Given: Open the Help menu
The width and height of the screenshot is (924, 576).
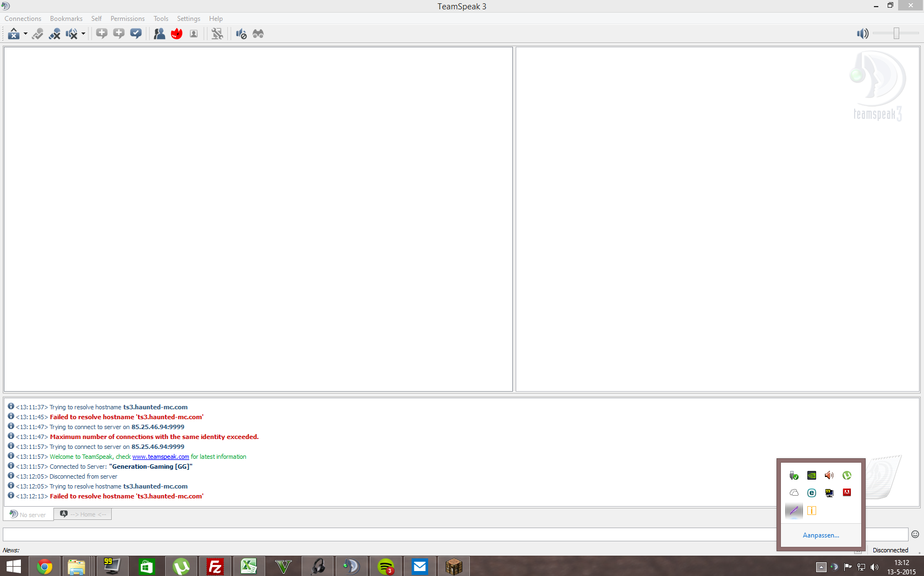Looking at the screenshot, I should click(x=216, y=19).
